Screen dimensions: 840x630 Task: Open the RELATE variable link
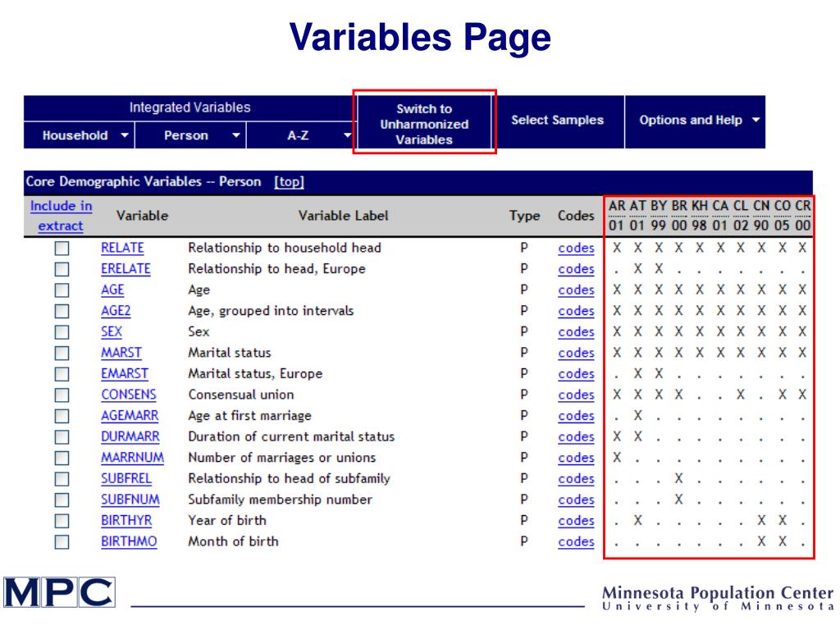[x=123, y=248]
